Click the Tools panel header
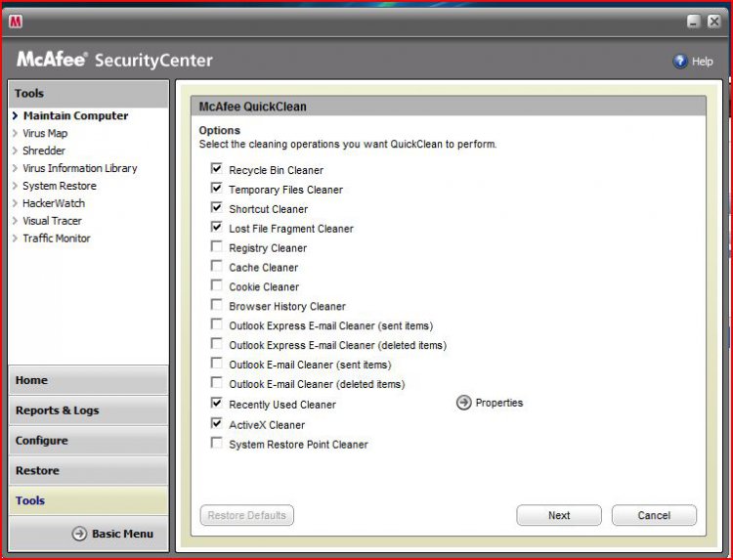This screenshot has height=560, width=733. pyautogui.click(x=88, y=94)
